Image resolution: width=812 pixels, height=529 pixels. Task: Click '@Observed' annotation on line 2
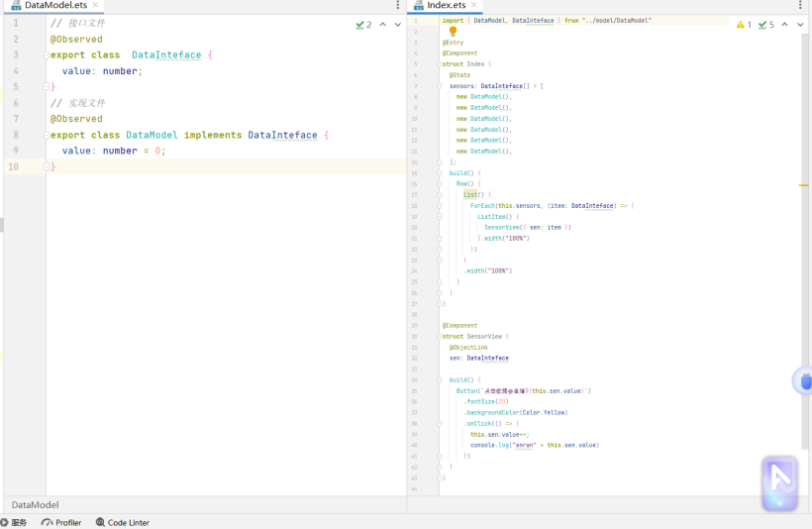point(76,39)
